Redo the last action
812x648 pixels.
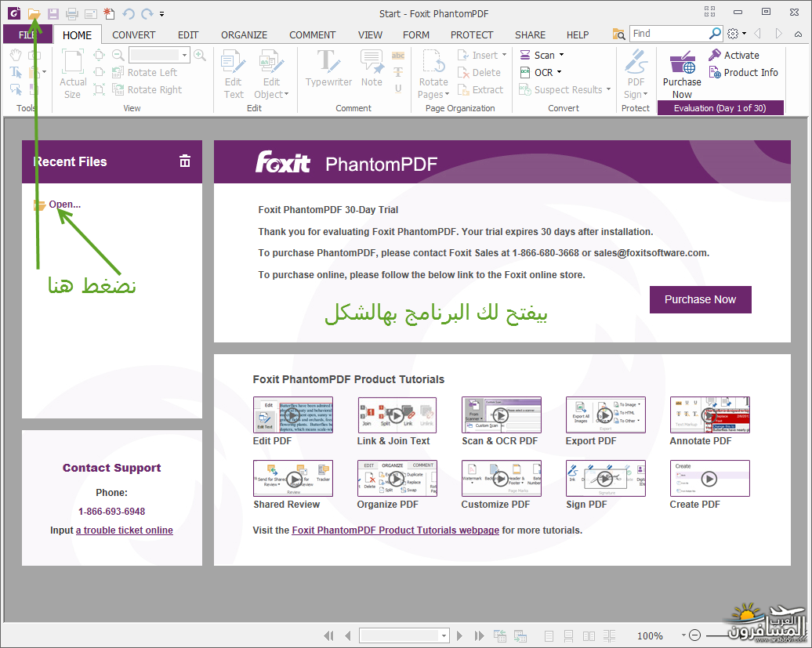point(147,14)
